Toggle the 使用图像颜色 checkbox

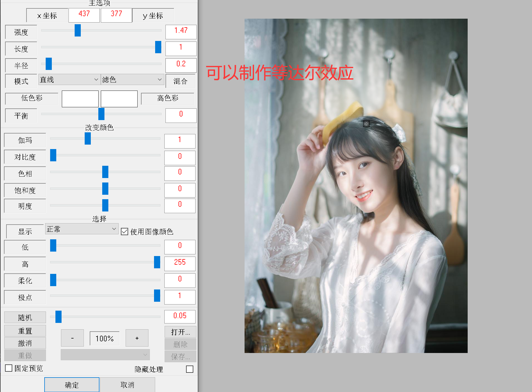coord(125,232)
